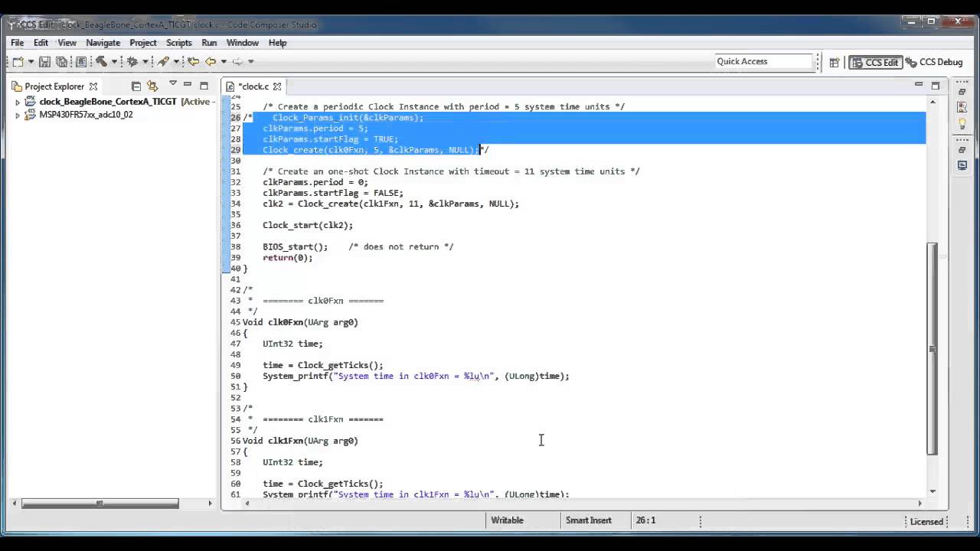This screenshot has width=980, height=551.
Task: Click the Writable status bar entry
Action: pyautogui.click(x=507, y=520)
